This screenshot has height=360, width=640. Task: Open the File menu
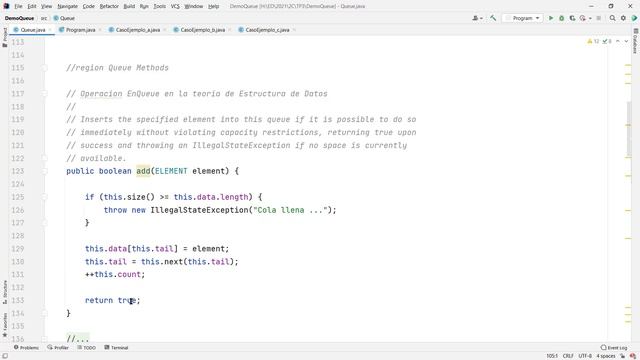tap(18, 6)
